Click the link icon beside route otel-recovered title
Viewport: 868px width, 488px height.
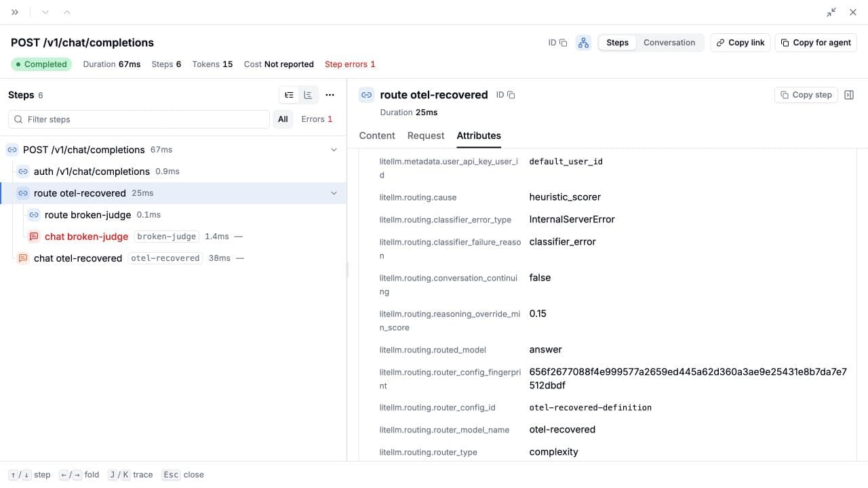[366, 95]
